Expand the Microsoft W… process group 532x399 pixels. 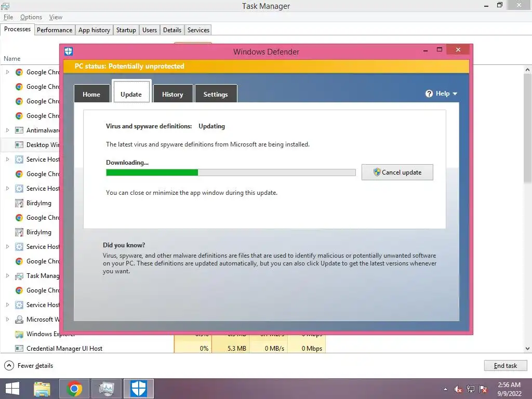[7, 320]
